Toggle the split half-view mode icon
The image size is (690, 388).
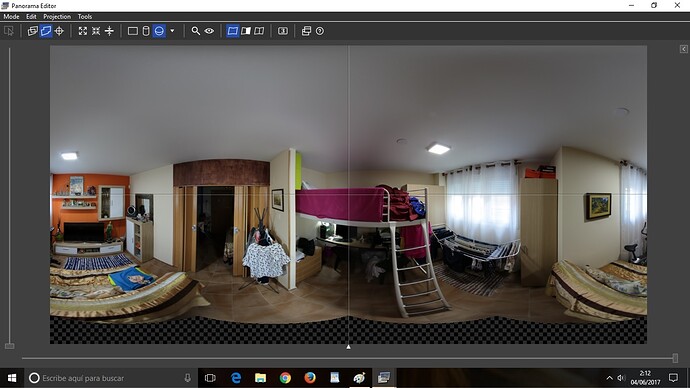(246, 31)
